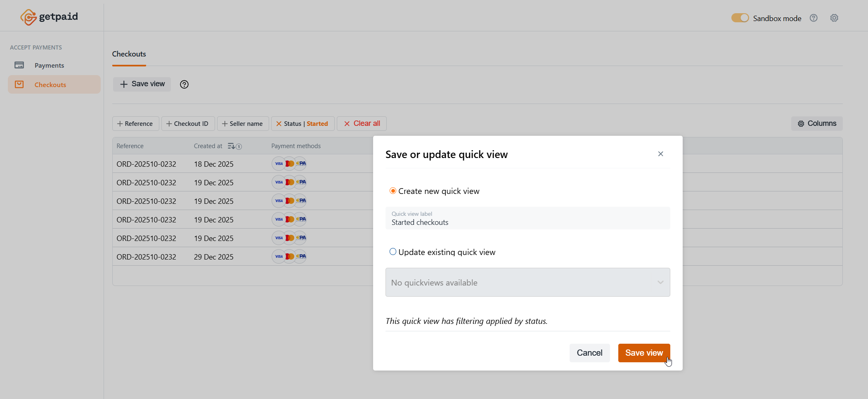This screenshot has height=399, width=868.
Task: Click the Created at sort icon
Action: click(x=231, y=146)
